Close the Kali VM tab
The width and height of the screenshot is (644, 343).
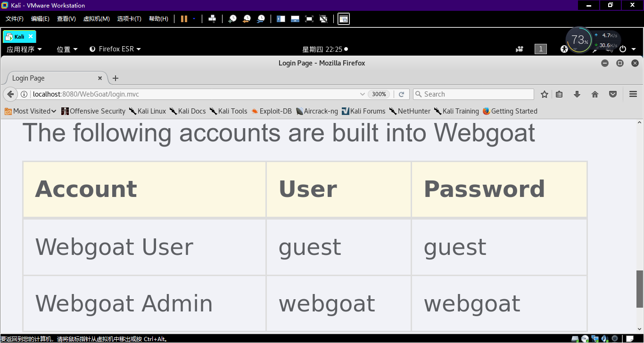tap(31, 37)
